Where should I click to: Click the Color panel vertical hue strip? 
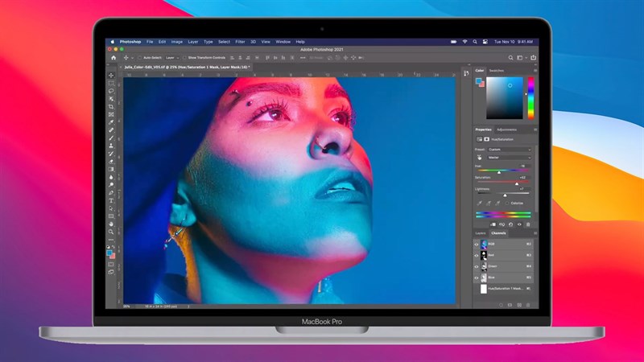point(530,98)
